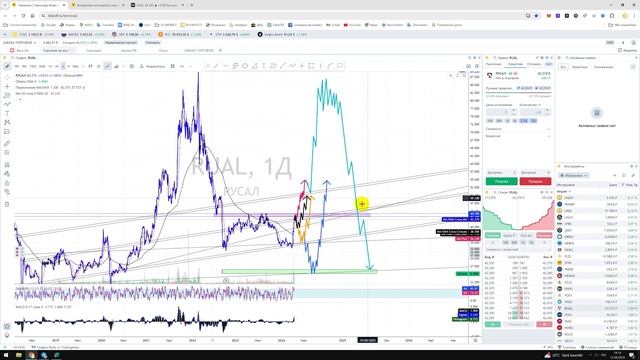
Task: Click the green Покупка buy button
Action: 502,181
